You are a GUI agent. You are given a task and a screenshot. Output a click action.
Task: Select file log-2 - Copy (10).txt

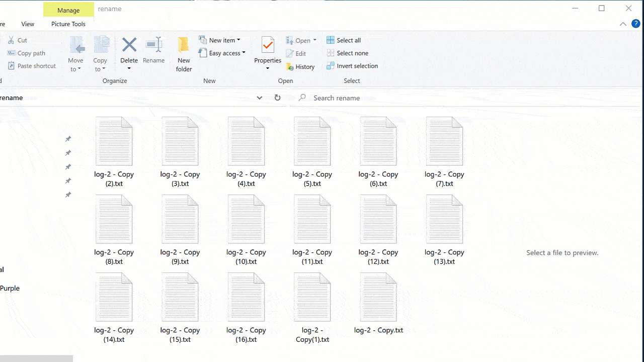point(246,230)
